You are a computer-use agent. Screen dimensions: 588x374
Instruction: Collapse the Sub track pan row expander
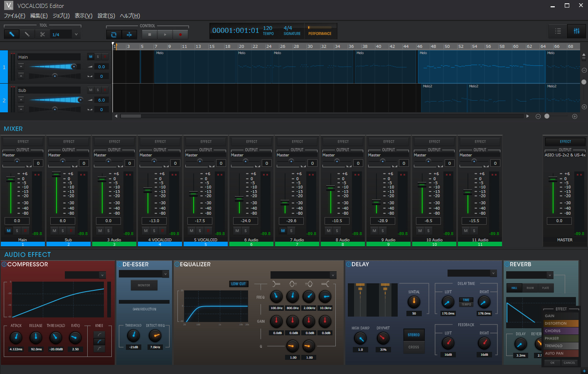click(21, 109)
